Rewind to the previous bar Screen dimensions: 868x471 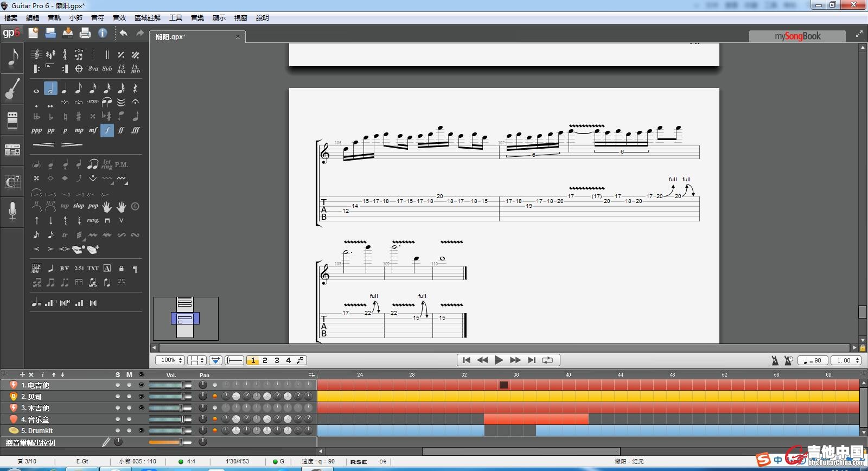[x=482, y=360]
